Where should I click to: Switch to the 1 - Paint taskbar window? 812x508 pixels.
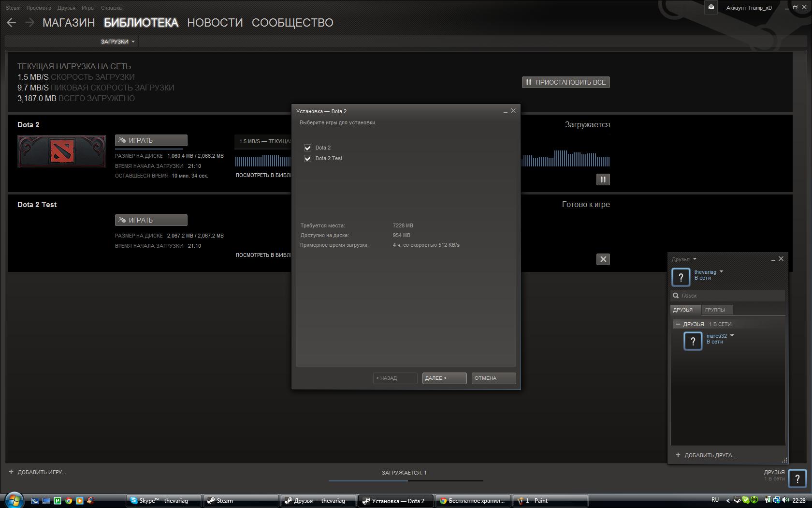tap(551, 501)
